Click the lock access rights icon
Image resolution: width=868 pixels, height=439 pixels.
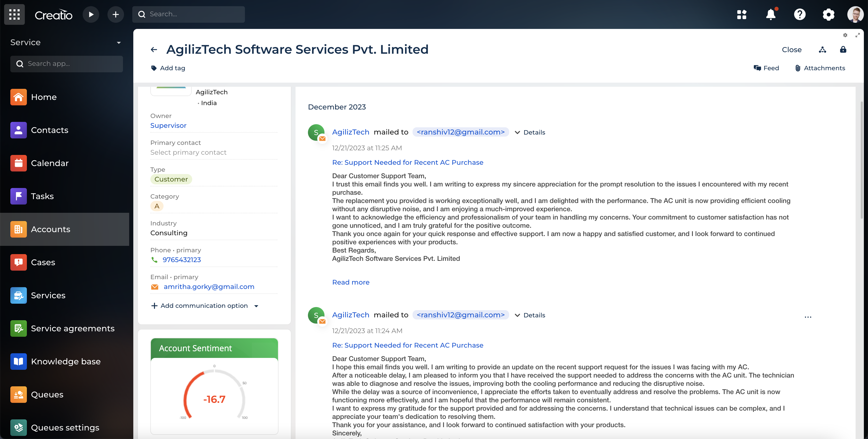[x=843, y=50]
